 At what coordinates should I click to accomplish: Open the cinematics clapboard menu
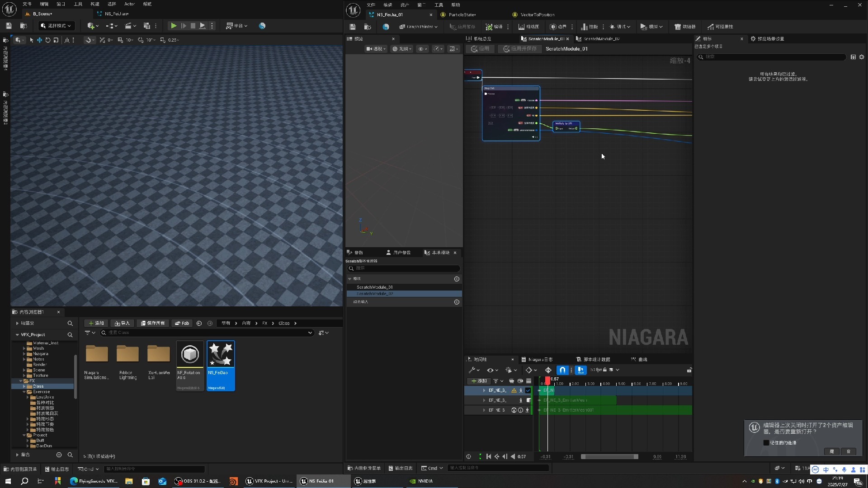point(131,26)
